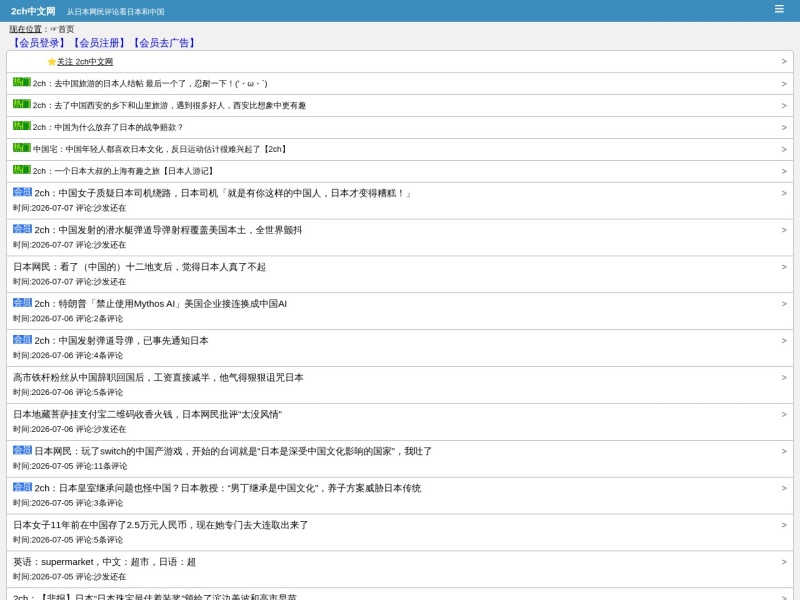Screen dimensions: 800x600
Task: Open the 会员登录 link
Action: coord(39,43)
